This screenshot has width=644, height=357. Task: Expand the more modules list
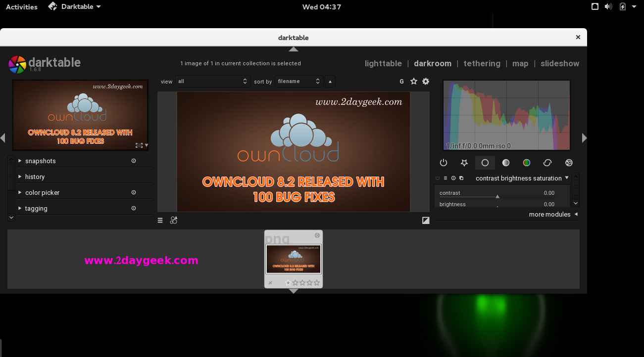tap(553, 214)
